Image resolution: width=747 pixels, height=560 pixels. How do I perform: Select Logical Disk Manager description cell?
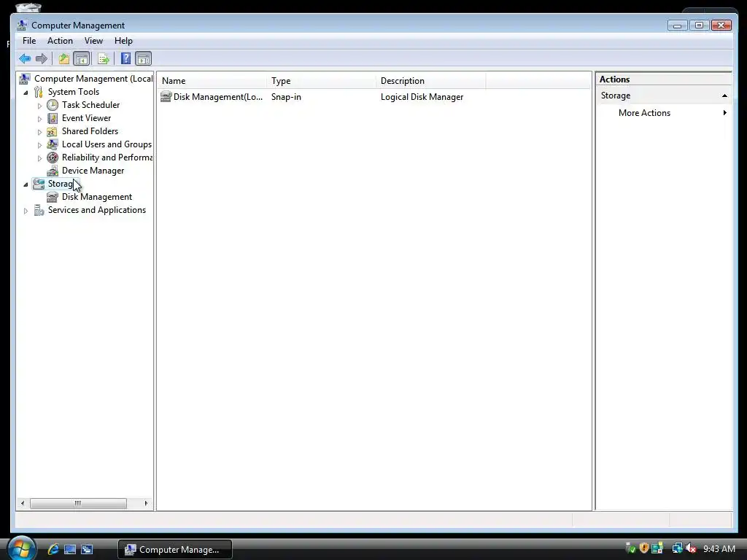coord(422,97)
